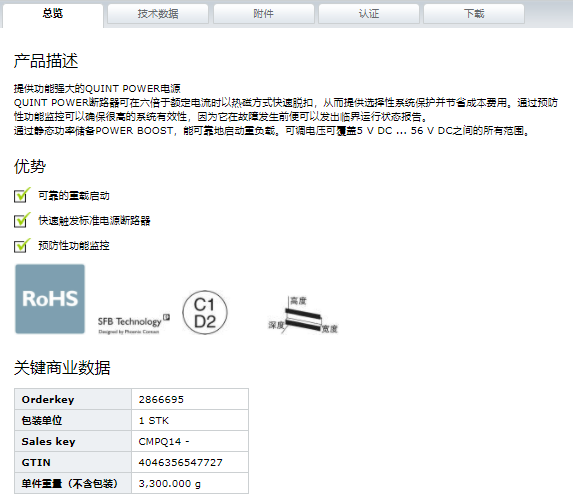Click the Orderkey label cell

click(x=73, y=399)
